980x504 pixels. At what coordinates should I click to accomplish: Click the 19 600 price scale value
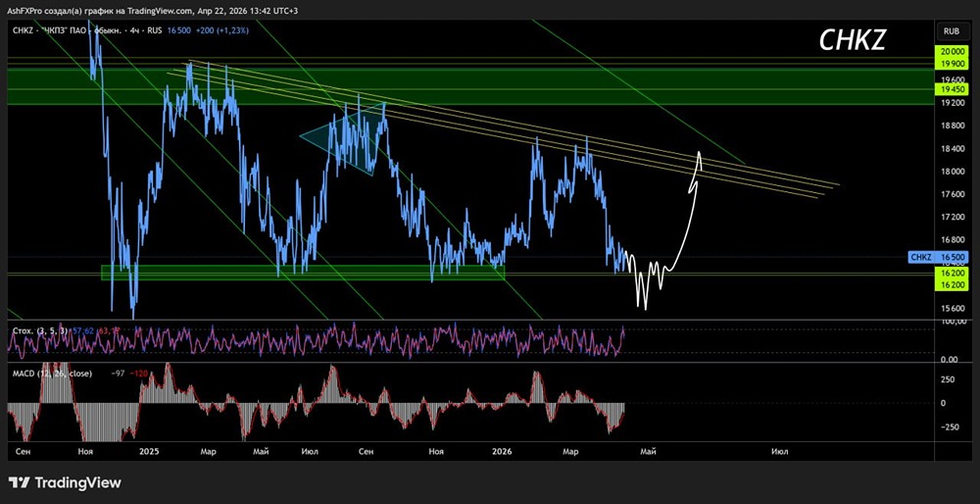[952, 79]
